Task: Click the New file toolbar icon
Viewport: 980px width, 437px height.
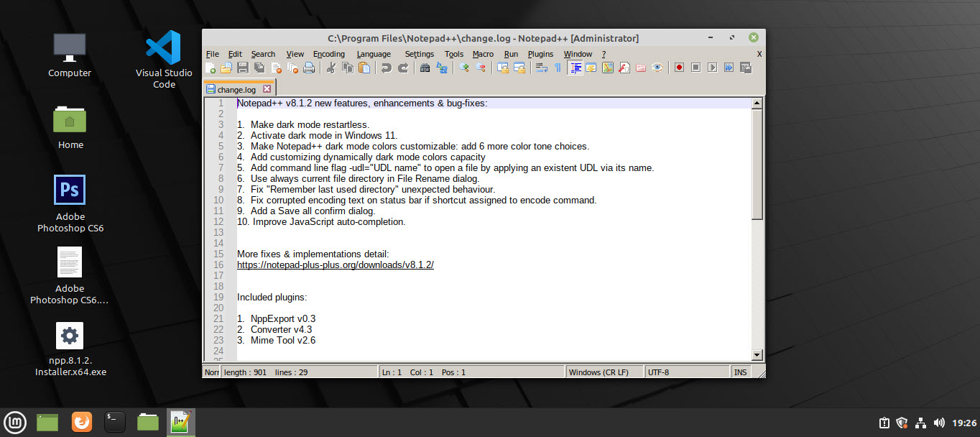Action: pyautogui.click(x=211, y=68)
